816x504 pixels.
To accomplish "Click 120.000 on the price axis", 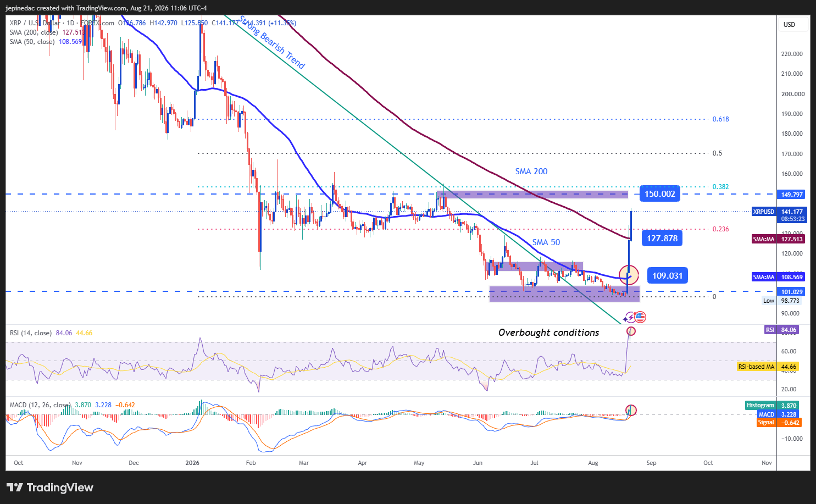I will [x=792, y=253].
